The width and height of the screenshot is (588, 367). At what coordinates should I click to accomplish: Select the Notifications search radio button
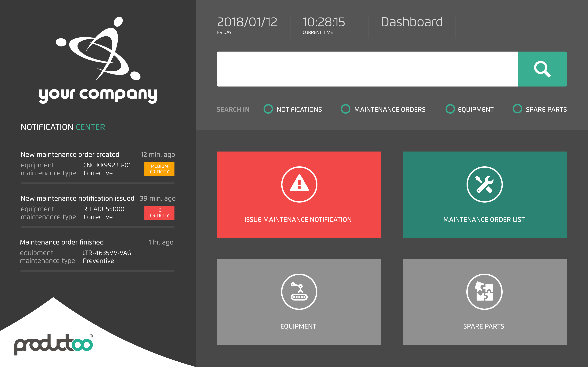268,109
